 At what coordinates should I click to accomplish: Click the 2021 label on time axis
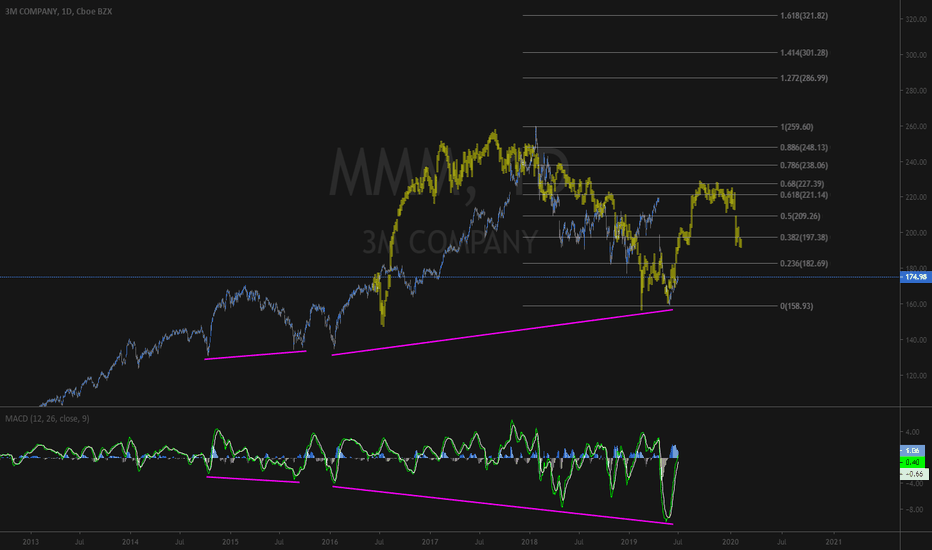click(x=834, y=542)
